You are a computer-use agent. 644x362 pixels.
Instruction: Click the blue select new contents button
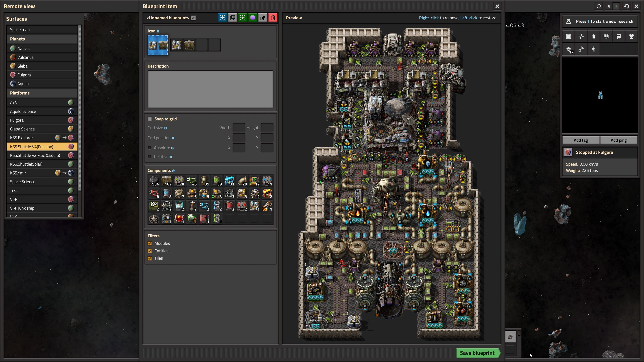[x=222, y=18]
